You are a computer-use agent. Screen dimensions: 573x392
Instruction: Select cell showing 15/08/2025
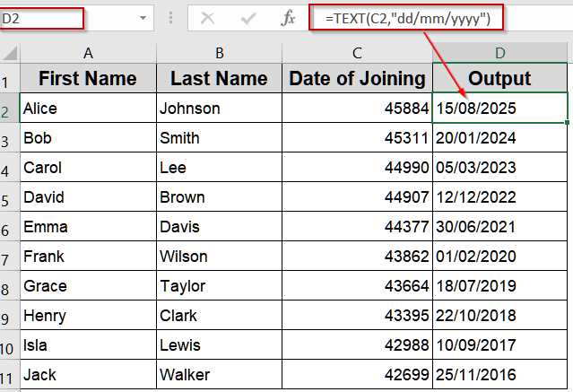(499, 108)
